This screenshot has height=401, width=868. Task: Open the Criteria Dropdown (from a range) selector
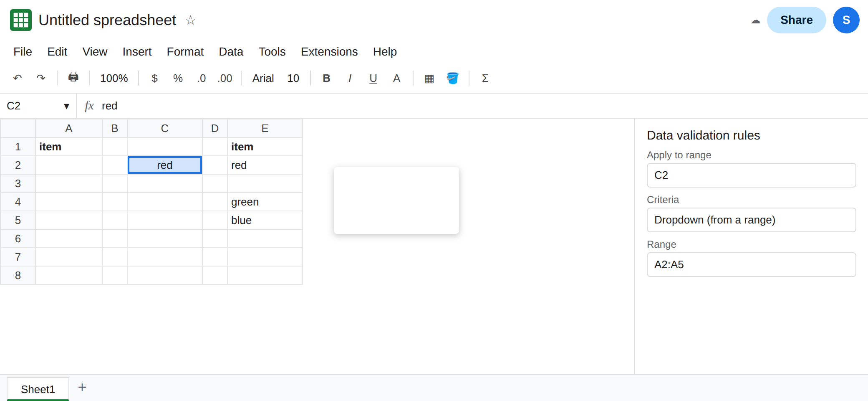pyautogui.click(x=751, y=220)
